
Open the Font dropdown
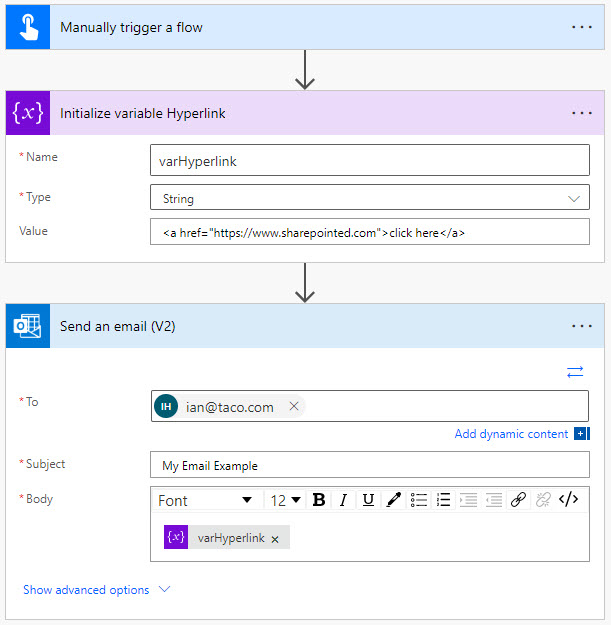coord(205,500)
